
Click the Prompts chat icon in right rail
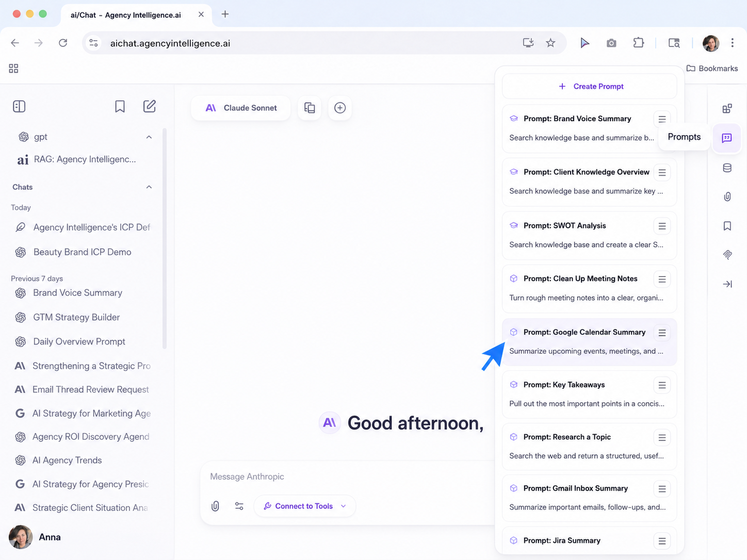click(727, 138)
